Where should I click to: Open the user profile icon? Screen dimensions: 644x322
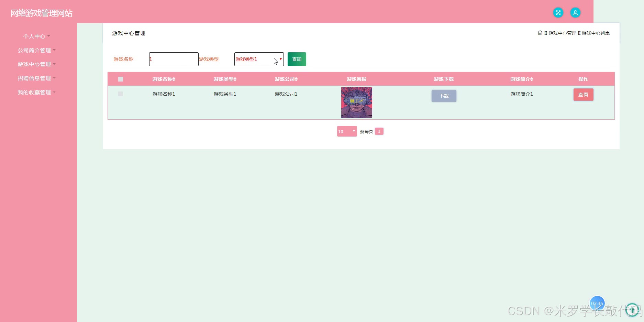[x=575, y=13]
